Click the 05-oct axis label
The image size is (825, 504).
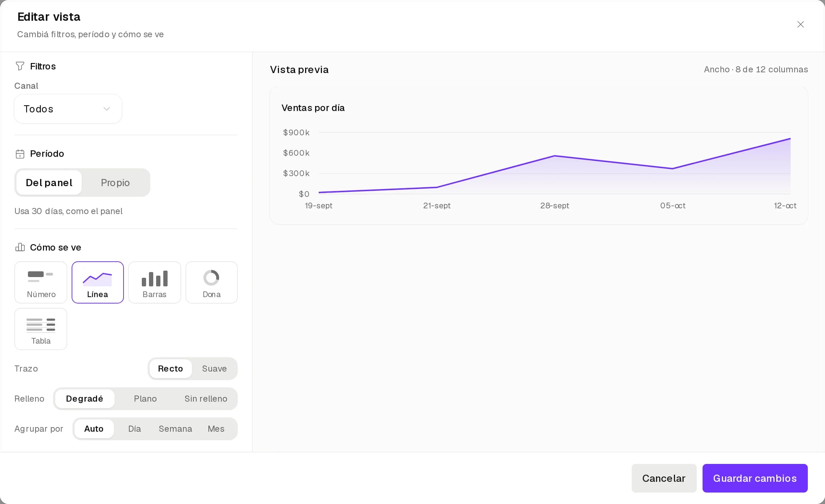[673, 205]
